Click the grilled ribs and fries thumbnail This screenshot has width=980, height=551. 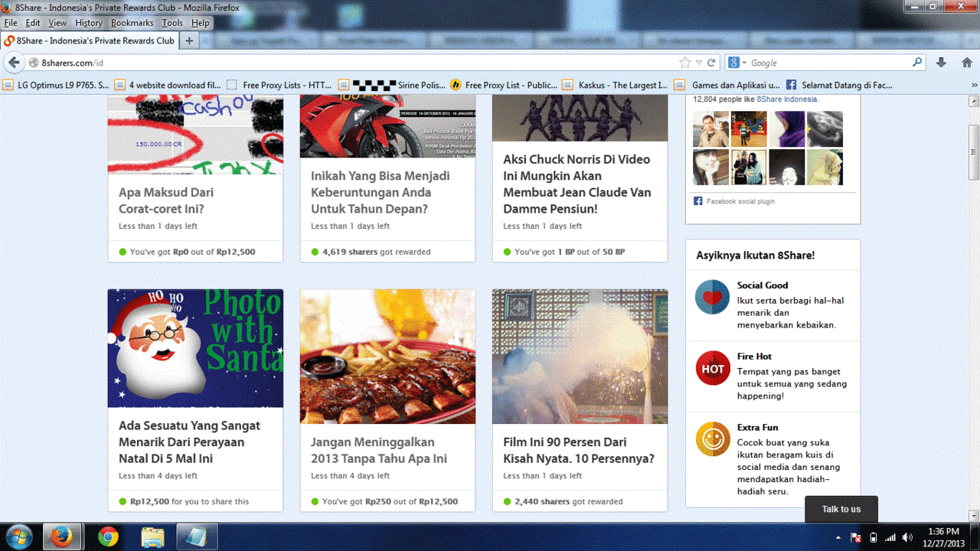point(387,357)
